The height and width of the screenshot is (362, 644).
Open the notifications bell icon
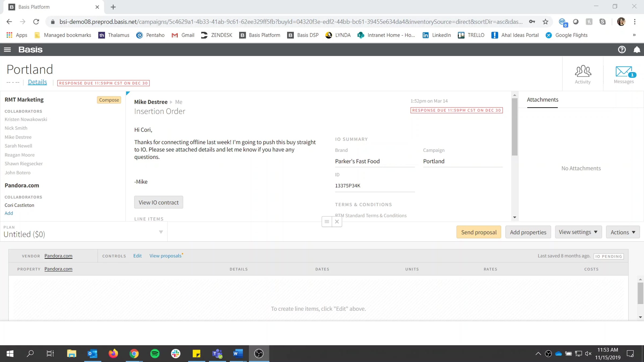(637, 50)
